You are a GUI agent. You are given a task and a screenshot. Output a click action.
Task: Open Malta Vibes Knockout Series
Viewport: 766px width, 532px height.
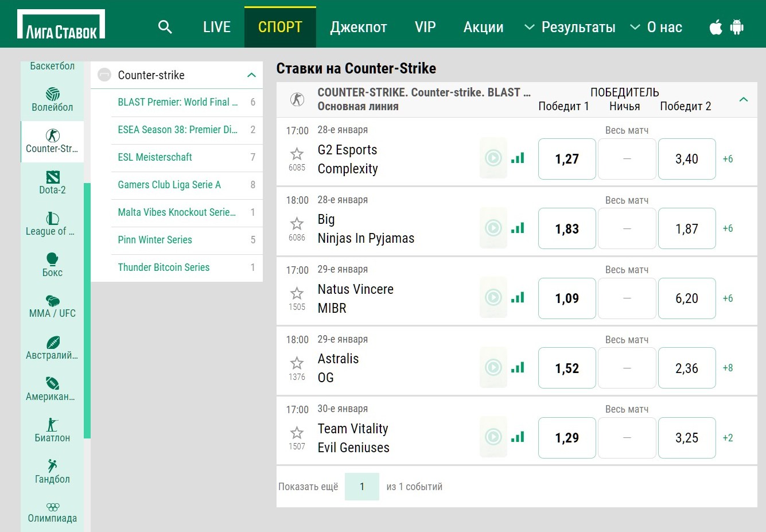[187, 212]
